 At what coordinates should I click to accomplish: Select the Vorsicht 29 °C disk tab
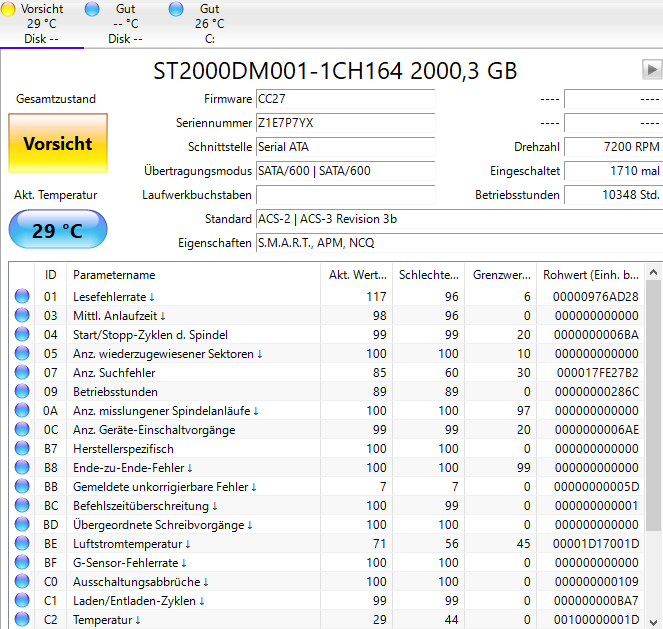41,24
